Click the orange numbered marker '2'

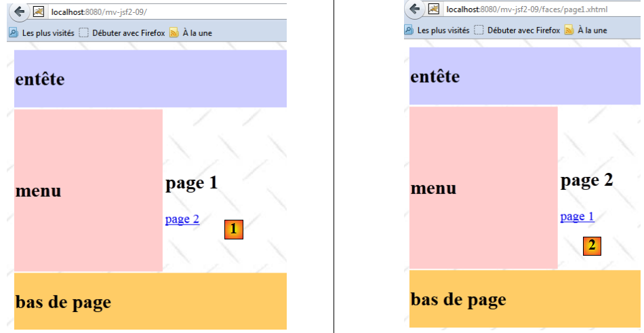point(592,246)
